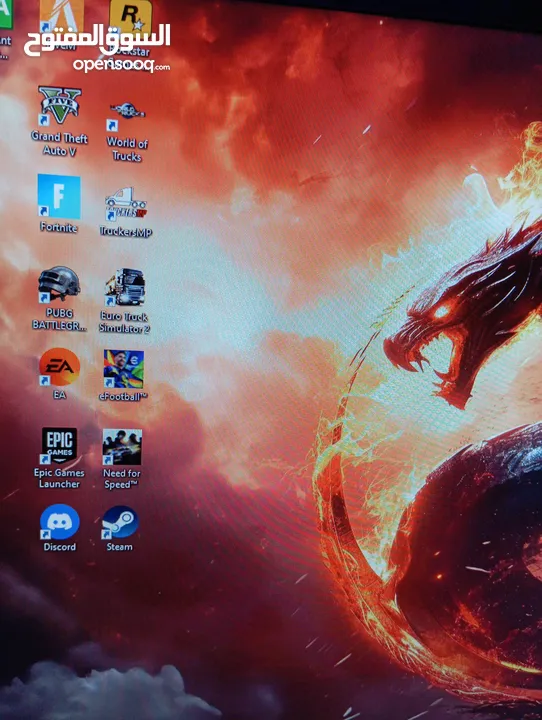Viewport: 542px width, 720px height.
Task: Click the 'eFootball' label text
Action: pos(124,396)
